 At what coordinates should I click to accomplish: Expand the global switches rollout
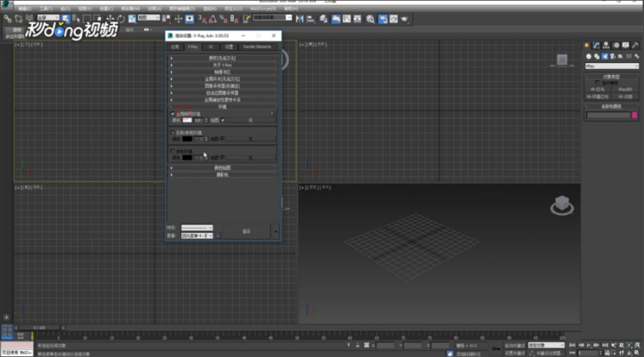222,79
